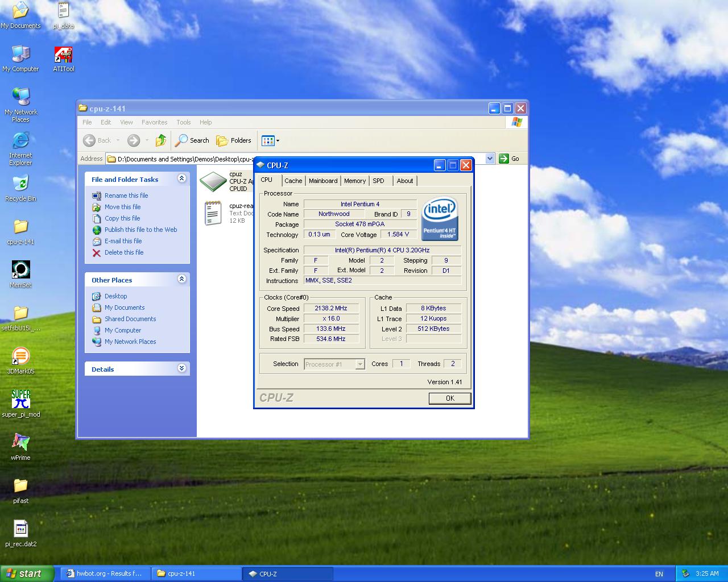Click the Intel Pentium 4 HT logo
The width and height of the screenshot is (728, 582).
(440, 218)
